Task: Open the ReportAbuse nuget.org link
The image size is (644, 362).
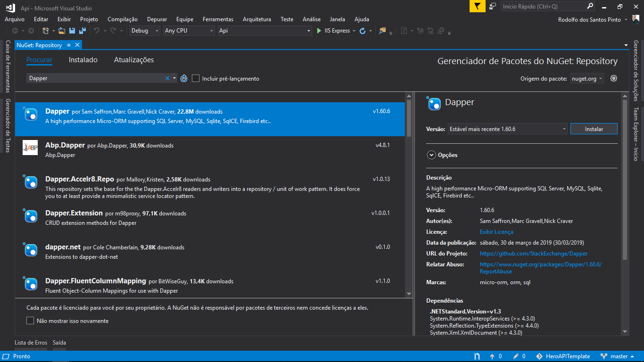Action: tap(541, 268)
